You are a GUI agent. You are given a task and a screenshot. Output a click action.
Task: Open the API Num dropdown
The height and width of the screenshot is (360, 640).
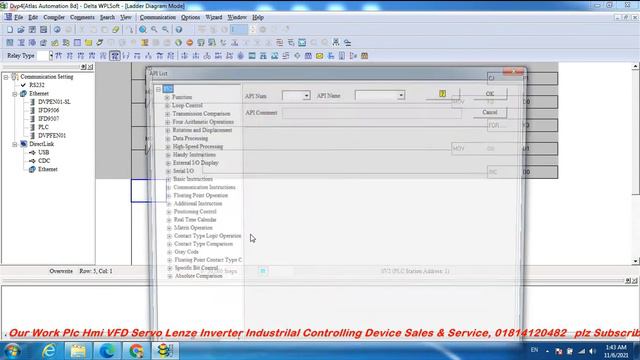click(x=306, y=96)
